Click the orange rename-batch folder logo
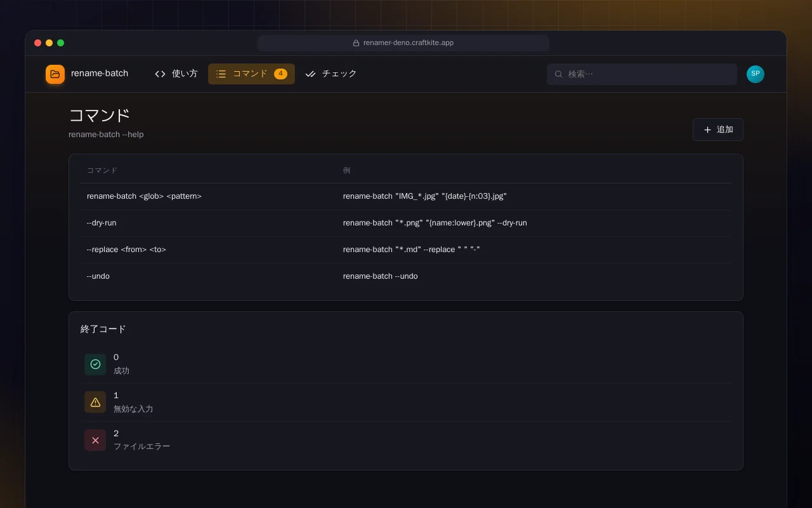This screenshot has height=508, width=812. pyautogui.click(x=55, y=74)
